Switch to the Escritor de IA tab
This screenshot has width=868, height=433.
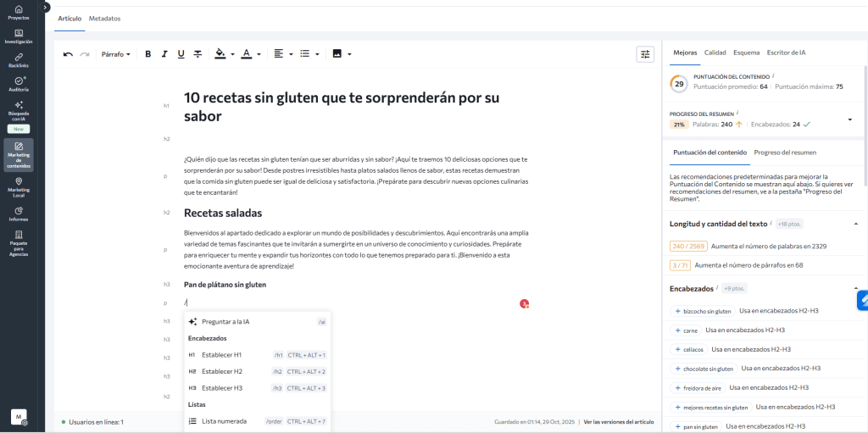786,53
